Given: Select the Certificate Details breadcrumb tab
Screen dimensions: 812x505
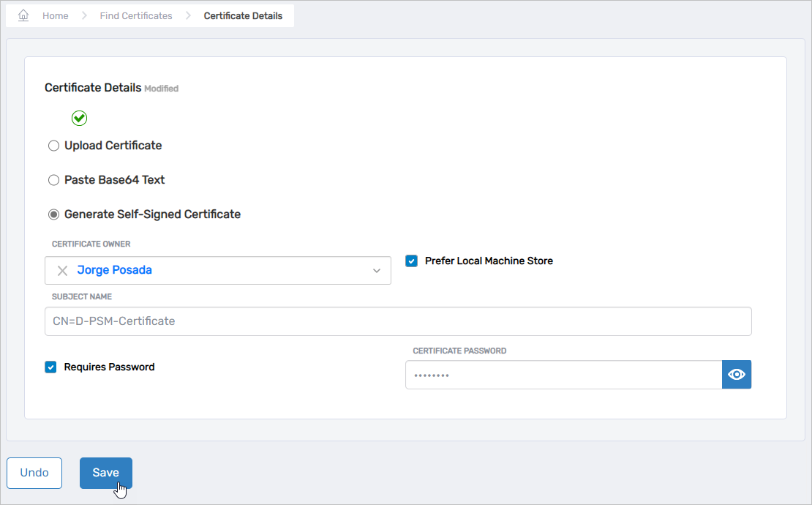Looking at the screenshot, I should click(243, 15).
